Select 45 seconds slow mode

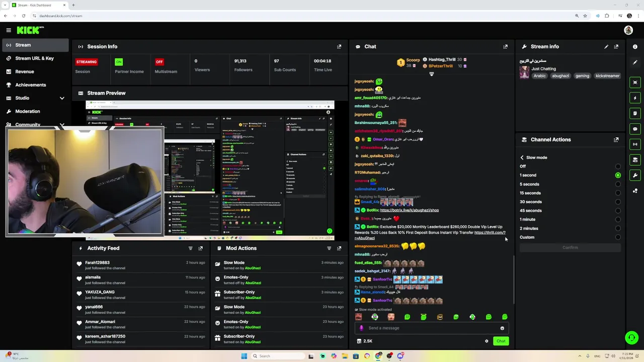618,211
